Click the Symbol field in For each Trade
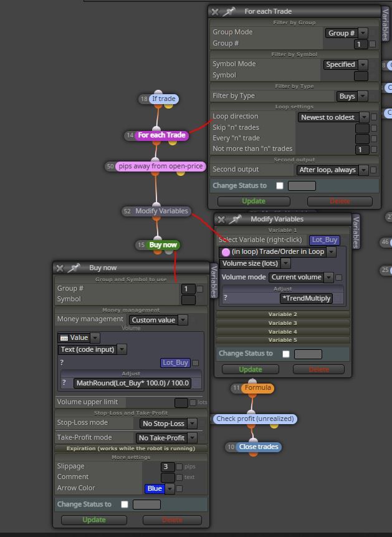Image resolution: width=392 pixels, height=537 pixels. point(361,76)
